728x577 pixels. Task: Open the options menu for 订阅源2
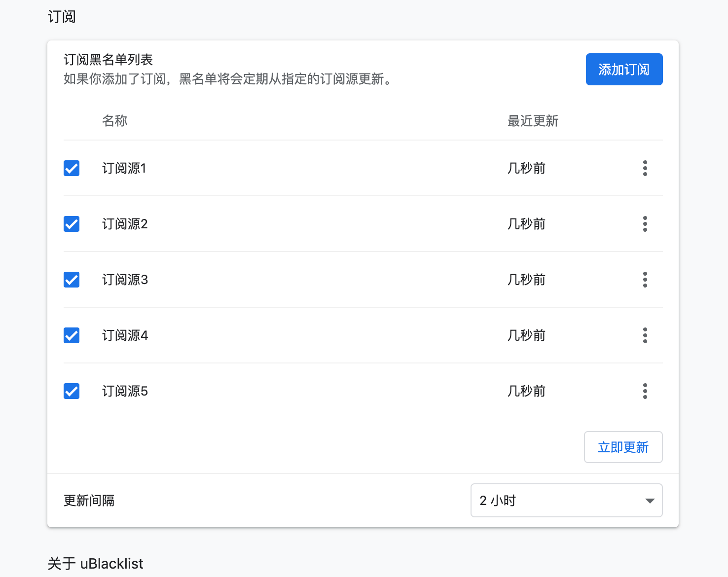point(645,224)
